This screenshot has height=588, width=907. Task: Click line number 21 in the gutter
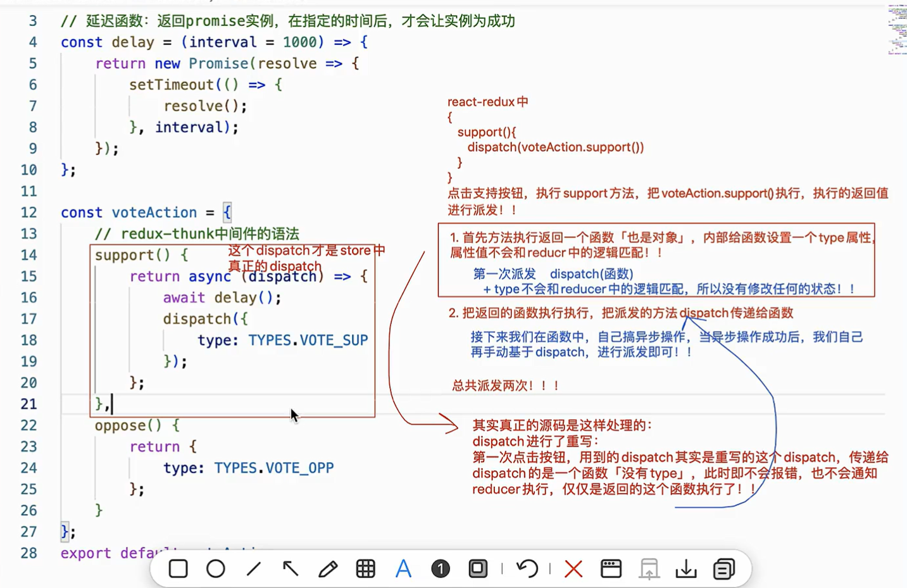(x=28, y=404)
